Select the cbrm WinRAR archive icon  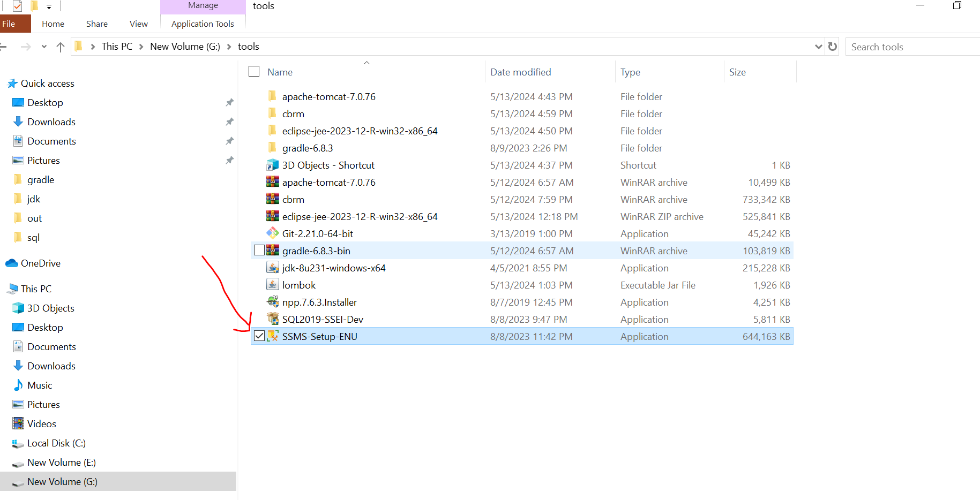pos(273,199)
